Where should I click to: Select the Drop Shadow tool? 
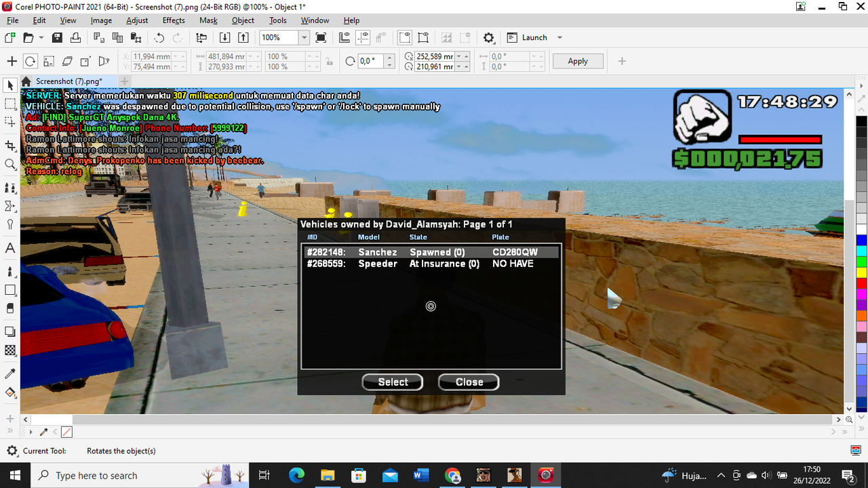[x=10, y=331]
